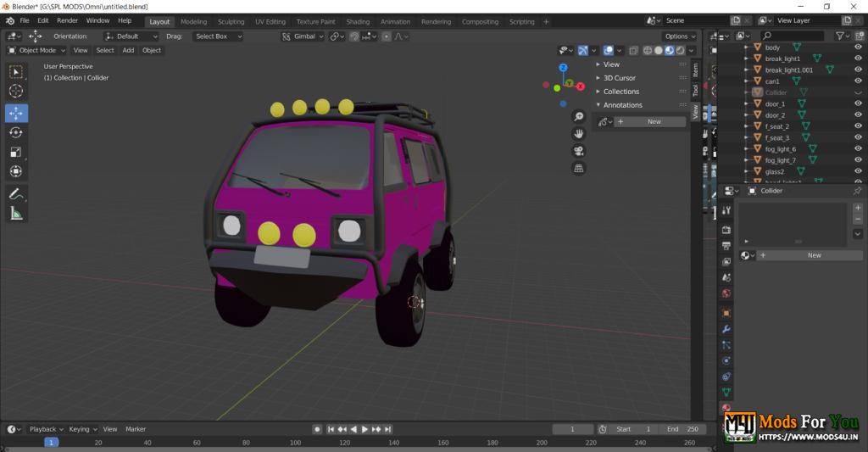
Task: Choose the Scale tool
Action: pyautogui.click(x=16, y=152)
